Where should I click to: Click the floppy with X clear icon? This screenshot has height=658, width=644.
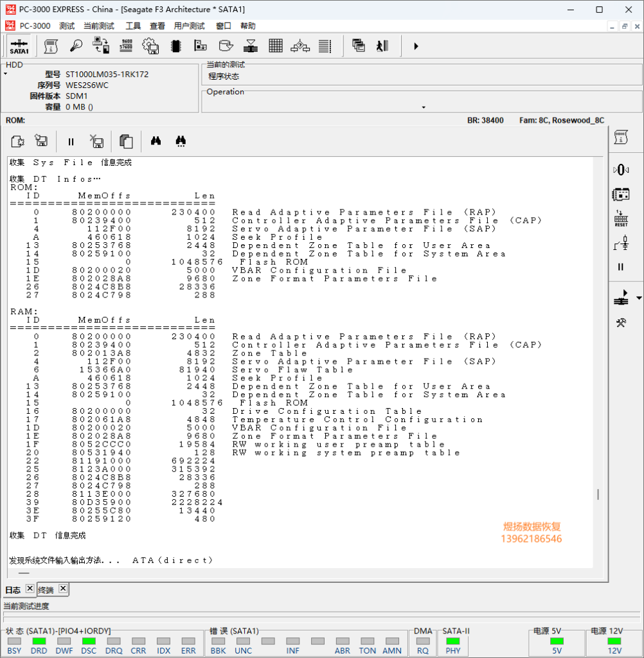(97, 141)
